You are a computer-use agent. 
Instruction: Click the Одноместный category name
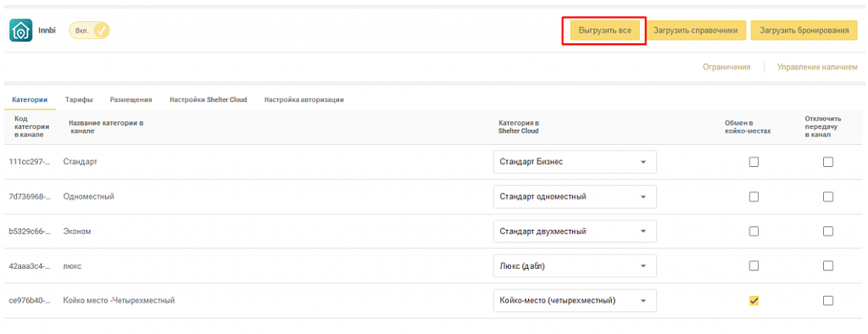(x=88, y=197)
